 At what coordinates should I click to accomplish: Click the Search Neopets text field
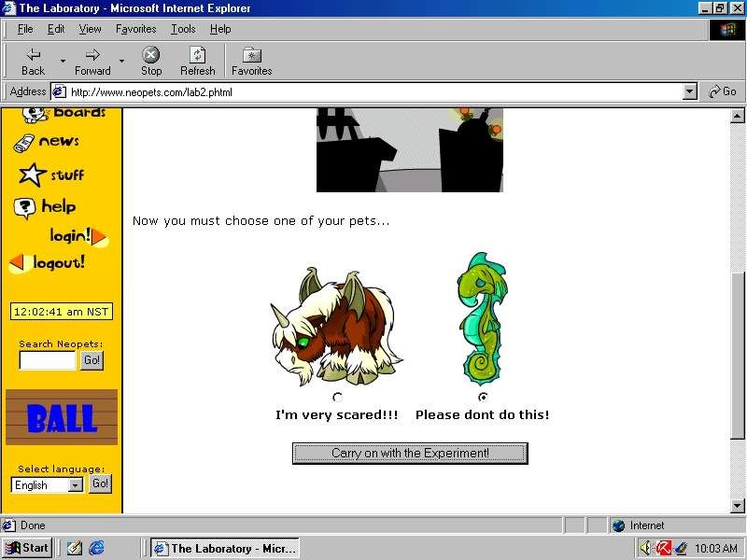[48, 360]
